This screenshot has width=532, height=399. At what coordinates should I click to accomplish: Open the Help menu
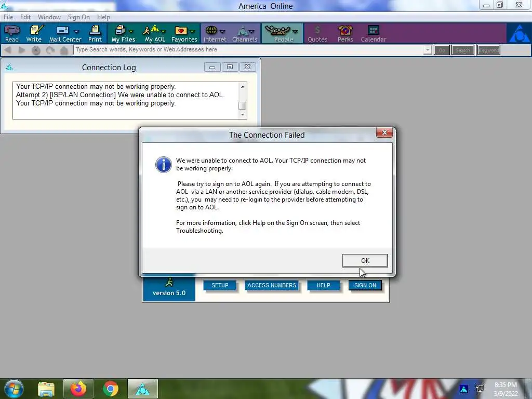(103, 17)
